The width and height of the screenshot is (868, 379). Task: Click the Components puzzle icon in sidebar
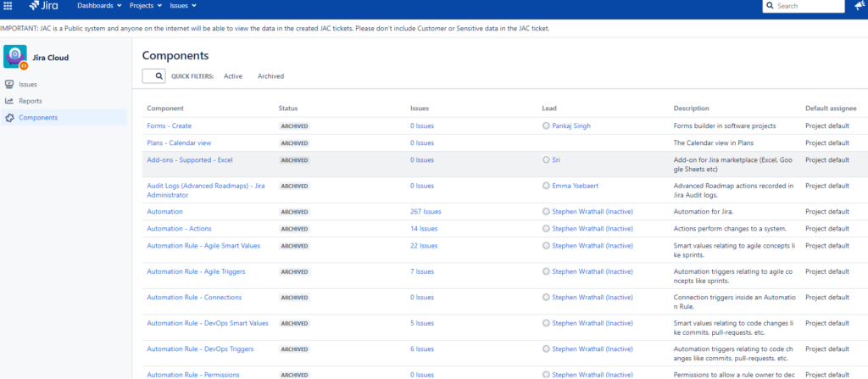click(8, 118)
